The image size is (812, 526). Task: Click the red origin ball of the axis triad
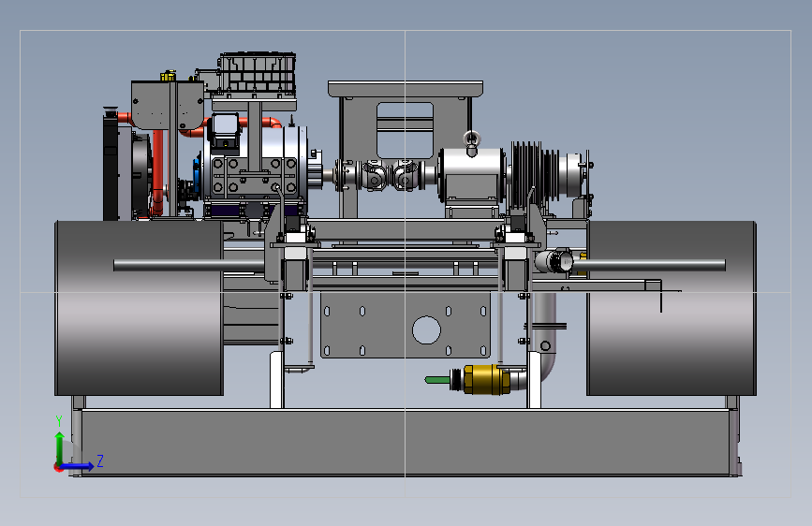[x=57, y=467]
